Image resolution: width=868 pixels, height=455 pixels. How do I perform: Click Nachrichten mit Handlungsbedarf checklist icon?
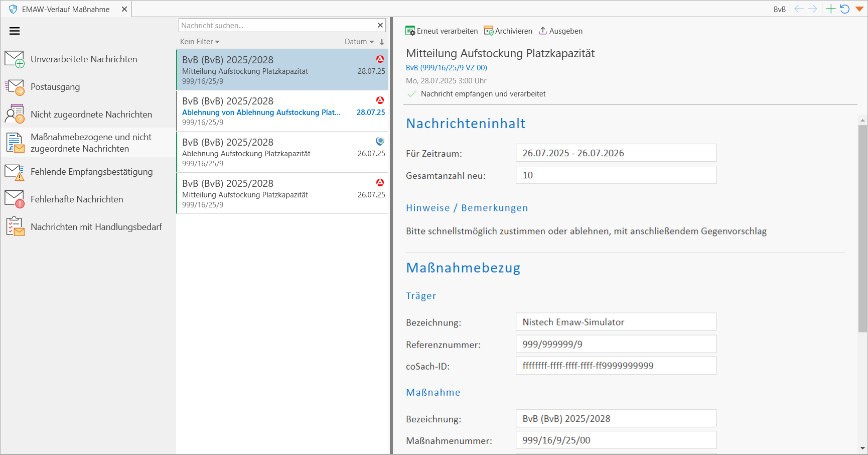pyautogui.click(x=15, y=226)
